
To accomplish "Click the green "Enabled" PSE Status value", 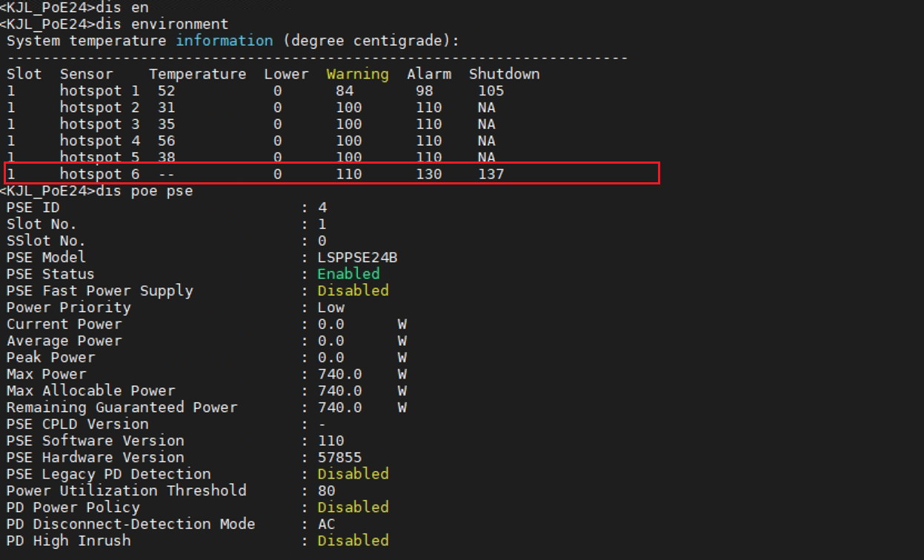I will (x=348, y=274).
